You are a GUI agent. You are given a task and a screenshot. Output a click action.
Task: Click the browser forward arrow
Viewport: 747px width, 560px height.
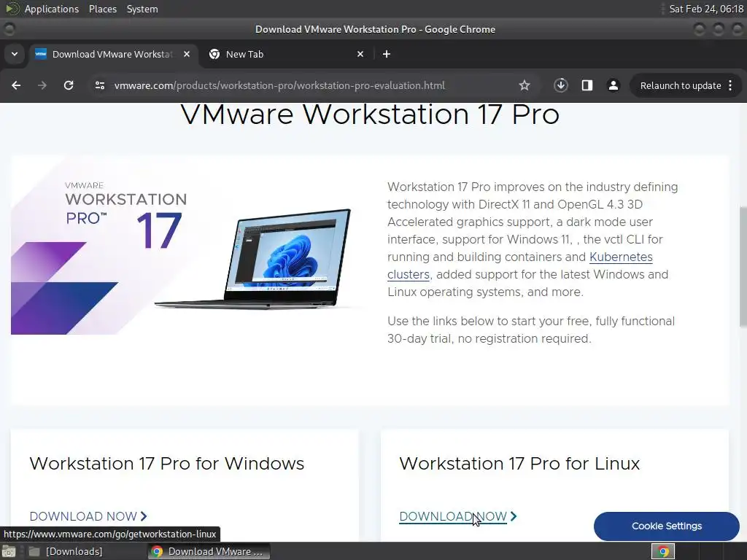click(42, 85)
